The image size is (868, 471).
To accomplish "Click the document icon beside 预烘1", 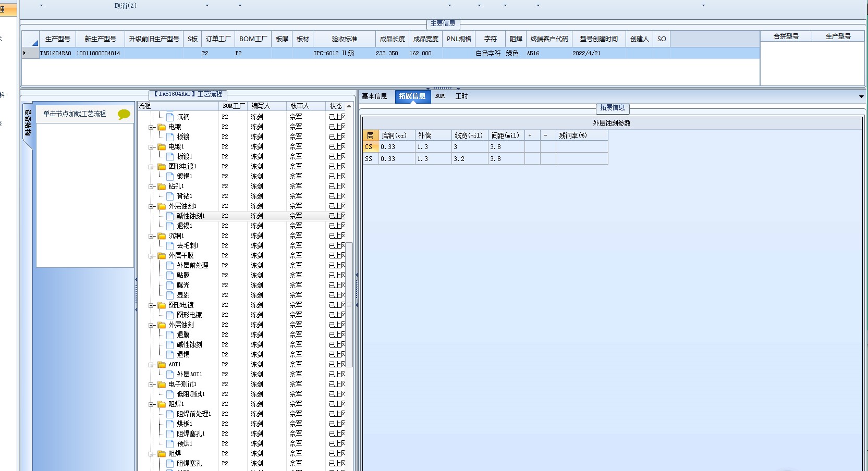I will [x=170, y=443].
